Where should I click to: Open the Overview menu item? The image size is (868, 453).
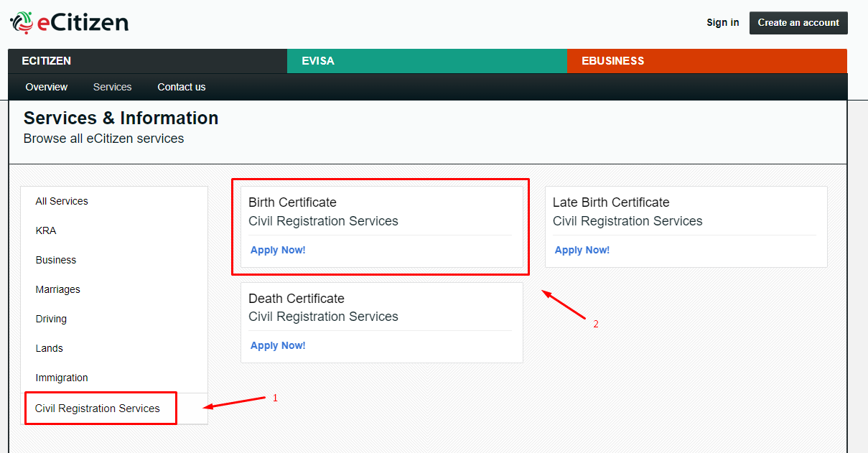pyautogui.click(x=47, y=87)
